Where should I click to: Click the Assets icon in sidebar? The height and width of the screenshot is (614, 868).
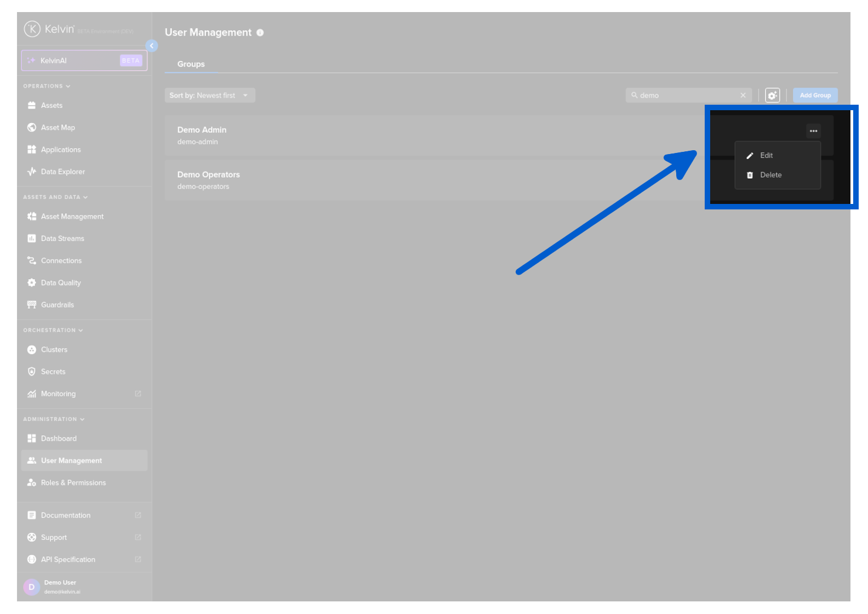coord(32,105)
